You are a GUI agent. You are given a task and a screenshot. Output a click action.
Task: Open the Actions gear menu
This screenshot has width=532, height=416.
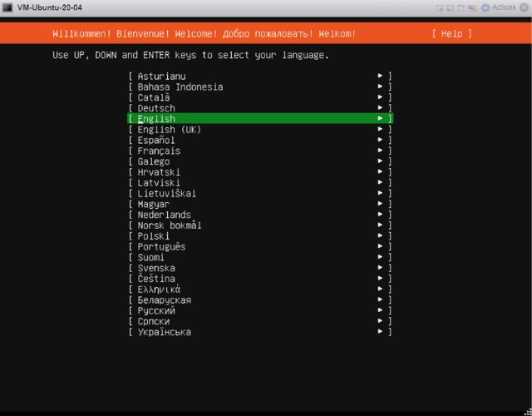pyautogui.click(x=499, y=7)
